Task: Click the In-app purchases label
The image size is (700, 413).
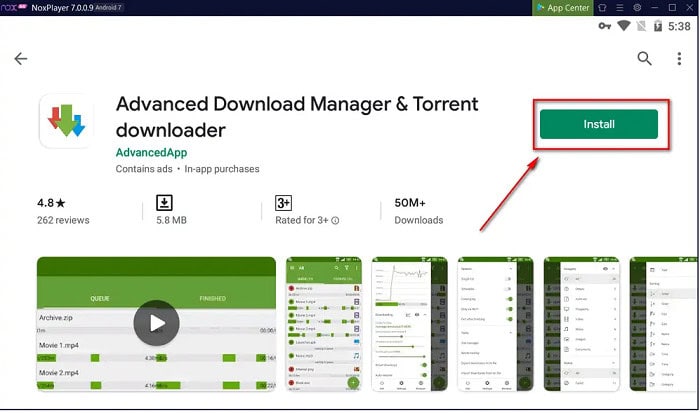Action: tap(222, 169)
